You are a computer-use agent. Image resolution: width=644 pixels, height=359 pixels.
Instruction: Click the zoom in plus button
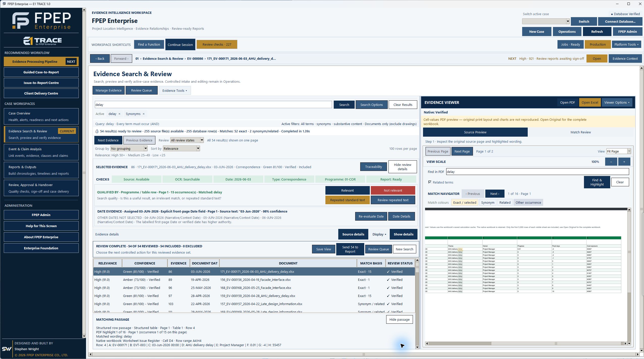tap(624, 162)
